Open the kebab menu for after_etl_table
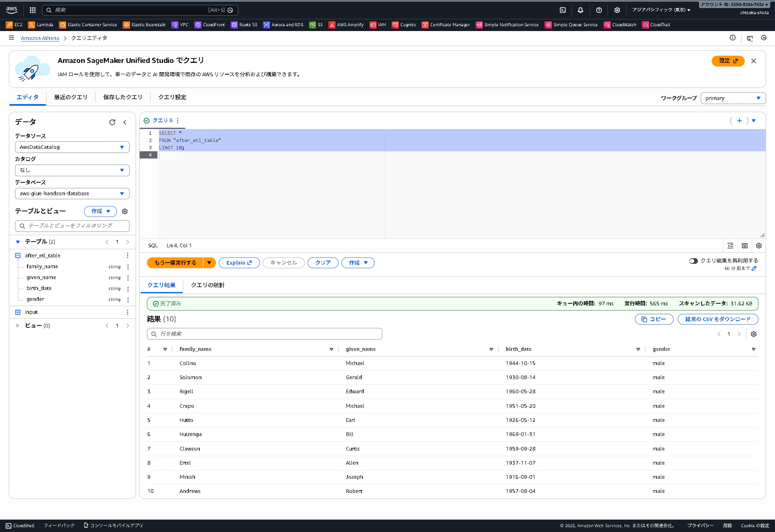 [128, 255]
